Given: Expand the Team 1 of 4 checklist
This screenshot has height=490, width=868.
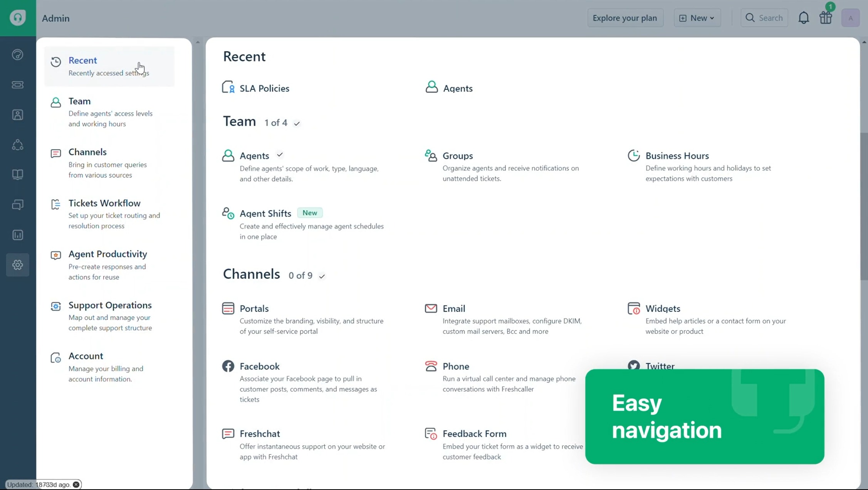Looking at the screenshot, I should tap(297, 123).
